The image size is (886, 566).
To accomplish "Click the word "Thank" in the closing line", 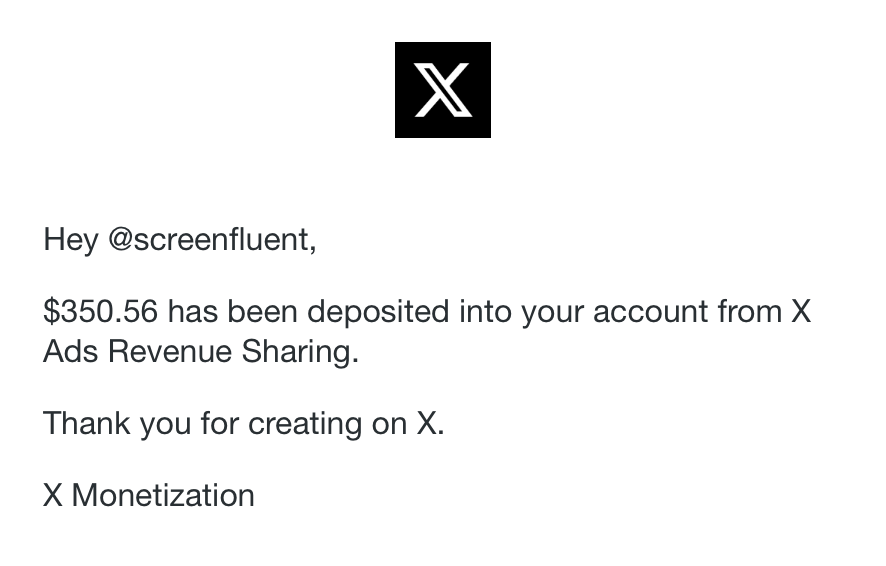I will [87, 423].
